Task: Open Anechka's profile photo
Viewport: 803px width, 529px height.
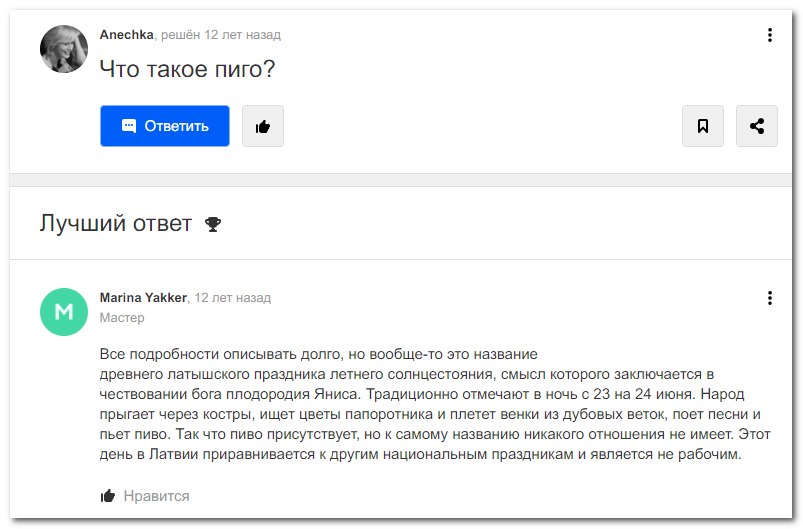Action: tap(64, 49)
